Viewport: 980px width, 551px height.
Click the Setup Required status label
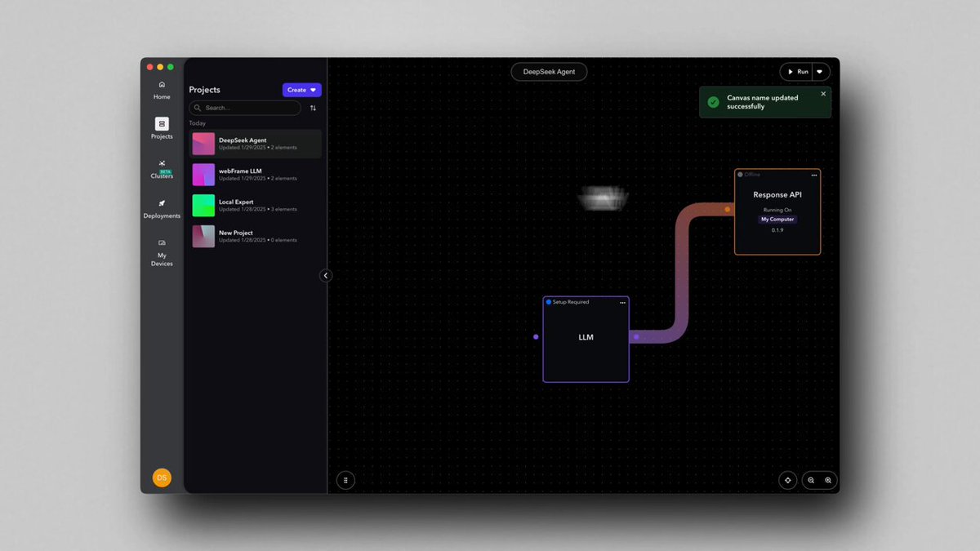click(x=571, y=302)
